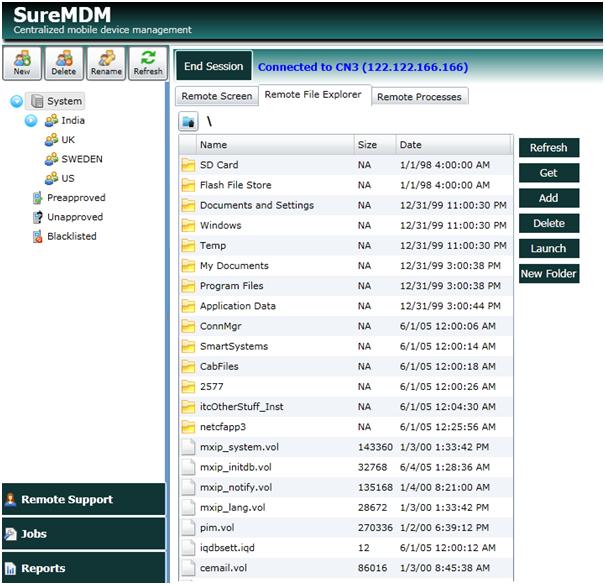Select the 2577 folder row
Viewport: 605px width, 585px height.
tap(346, 387)
